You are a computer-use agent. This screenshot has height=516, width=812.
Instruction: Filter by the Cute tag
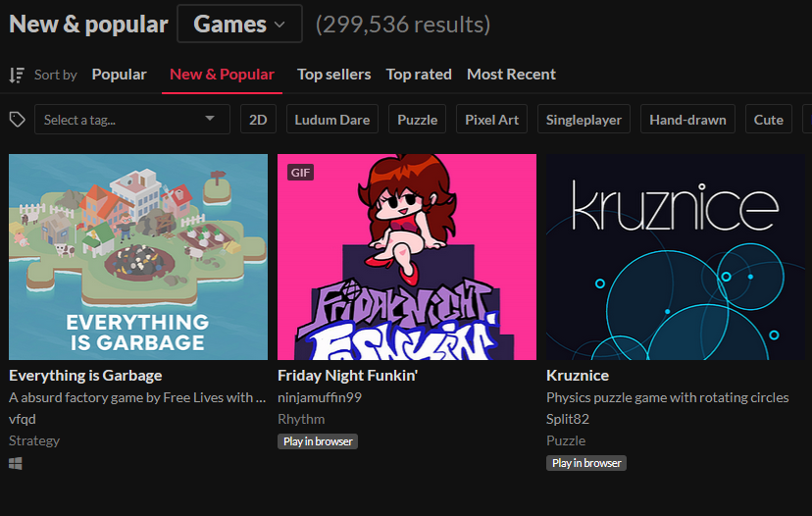(769, 120)
